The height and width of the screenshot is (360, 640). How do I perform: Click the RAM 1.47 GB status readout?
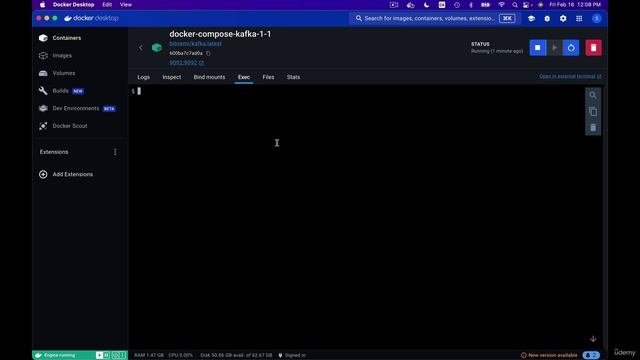point(149,355)
